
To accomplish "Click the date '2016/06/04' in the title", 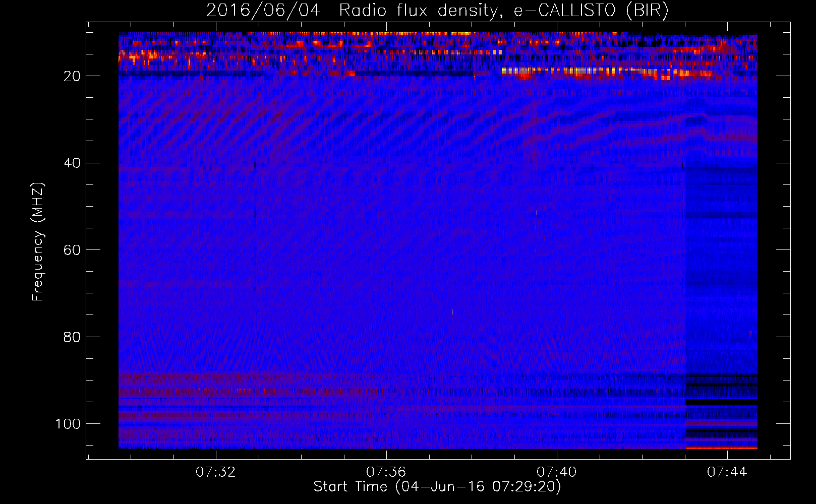I will click(263, 11).
